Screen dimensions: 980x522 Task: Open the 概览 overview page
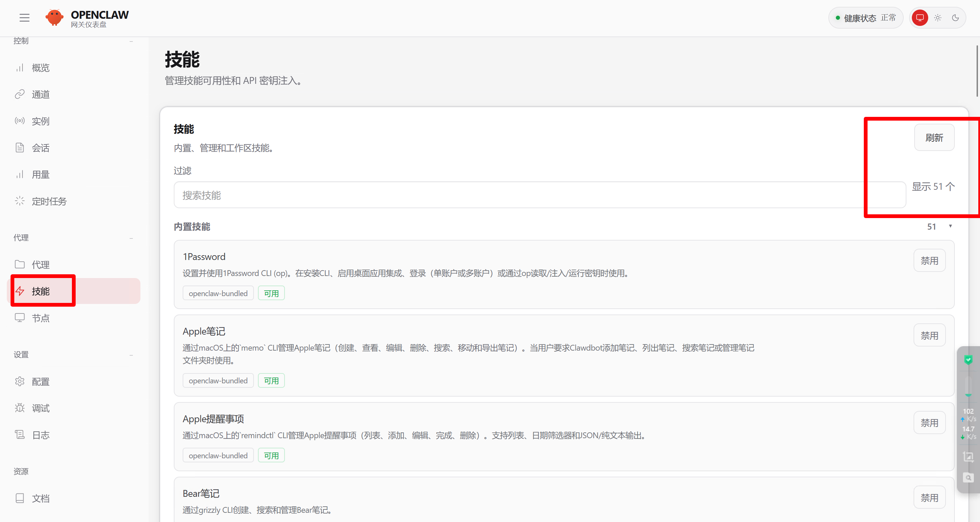point(40,68)
